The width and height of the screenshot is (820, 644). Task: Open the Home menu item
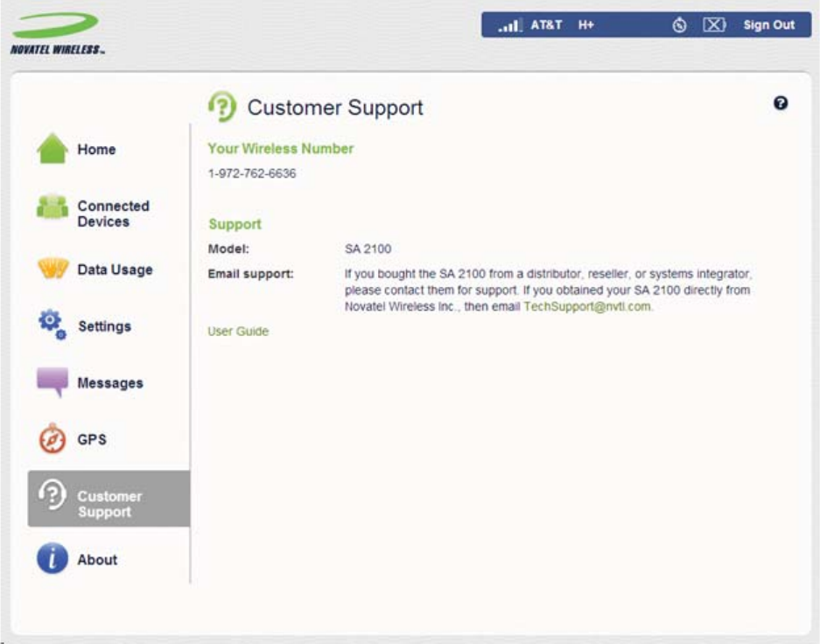pyautogui.click(x=96, y=150)
